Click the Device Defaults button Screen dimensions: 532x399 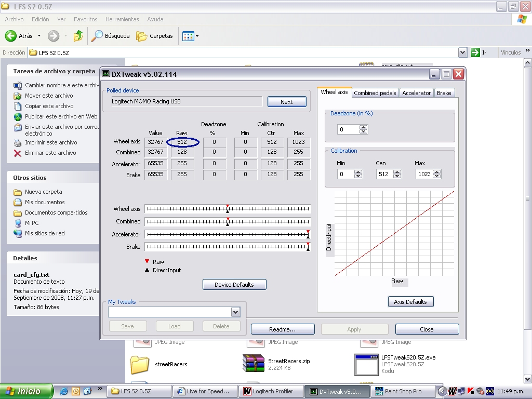pos(234,285)
